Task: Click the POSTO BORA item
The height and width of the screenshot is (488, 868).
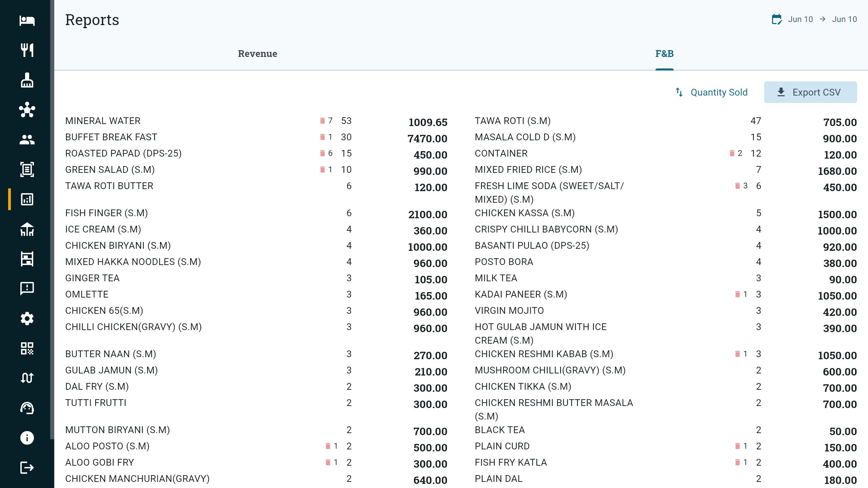Action: [504, 262]
